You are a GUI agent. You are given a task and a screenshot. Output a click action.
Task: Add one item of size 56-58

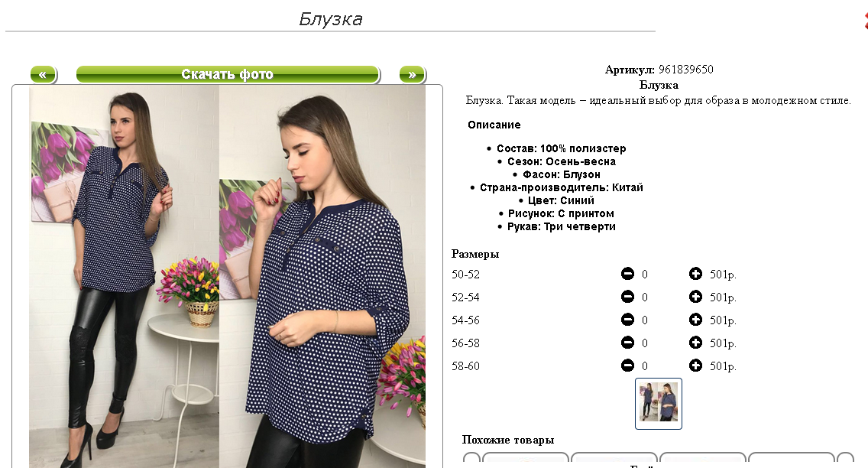[695, 343]
